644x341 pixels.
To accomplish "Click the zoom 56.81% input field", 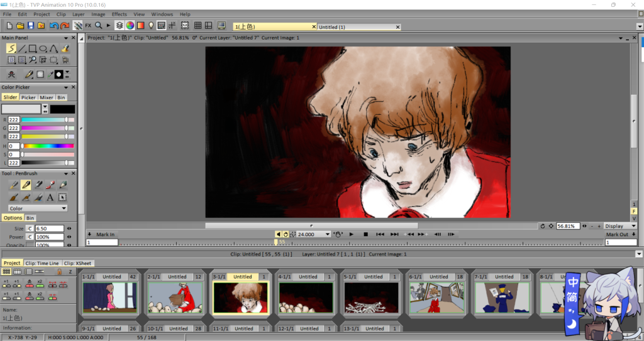I will tap(568, 226).
